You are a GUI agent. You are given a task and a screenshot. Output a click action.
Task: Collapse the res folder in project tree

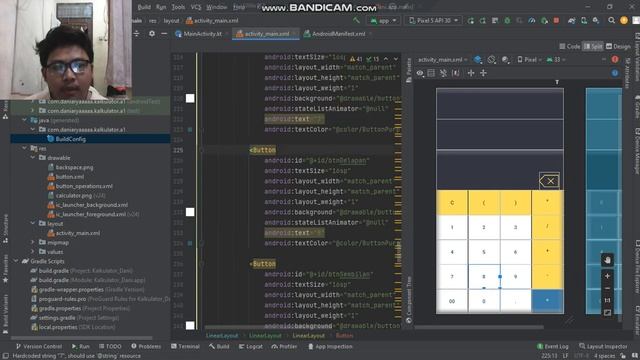pyautogui.click(x=24, y=148)
